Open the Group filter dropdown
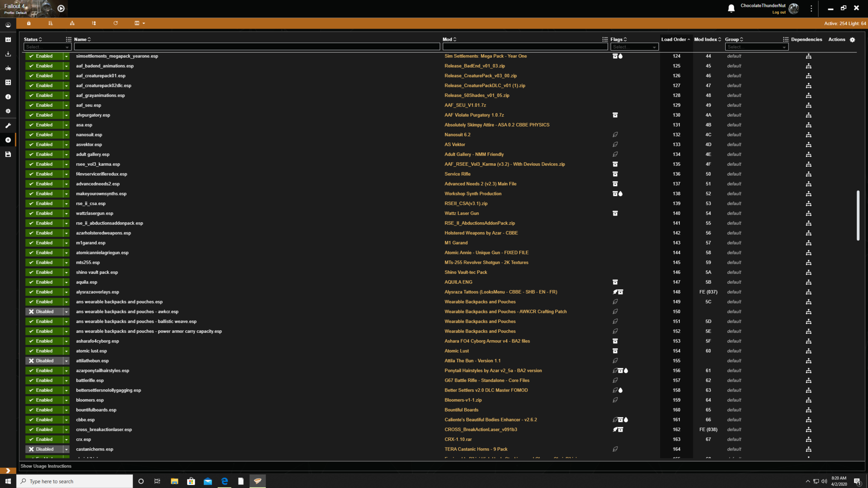Screen dimensions: 868x488 [756, 47]
